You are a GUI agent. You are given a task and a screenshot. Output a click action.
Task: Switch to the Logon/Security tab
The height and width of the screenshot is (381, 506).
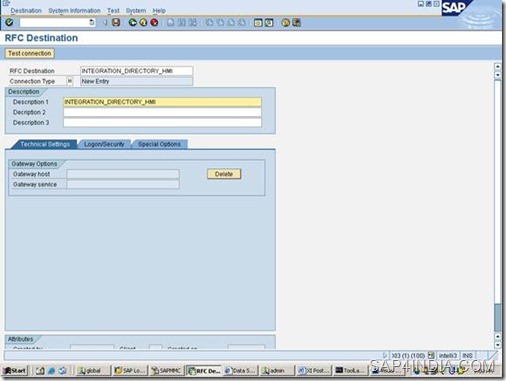pyautogui.click(x=104, y=144)
